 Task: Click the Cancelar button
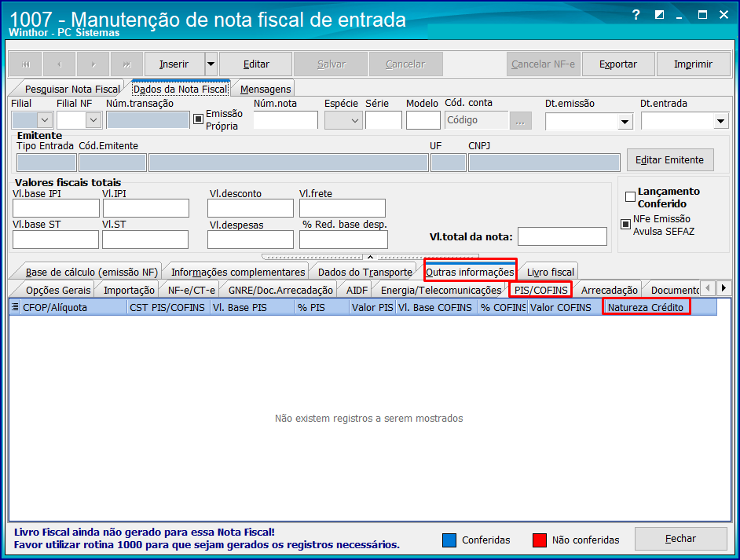click(x=405, y=64)
